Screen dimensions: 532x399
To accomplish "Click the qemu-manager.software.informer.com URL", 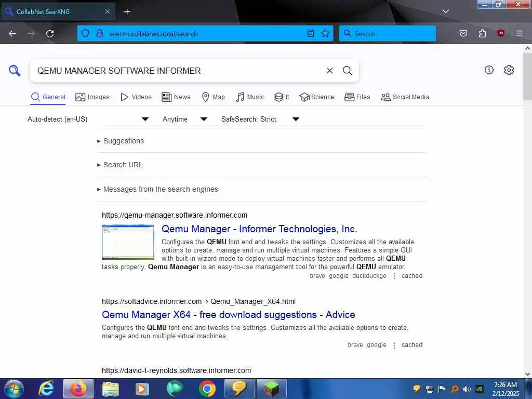I will (175, 215).
